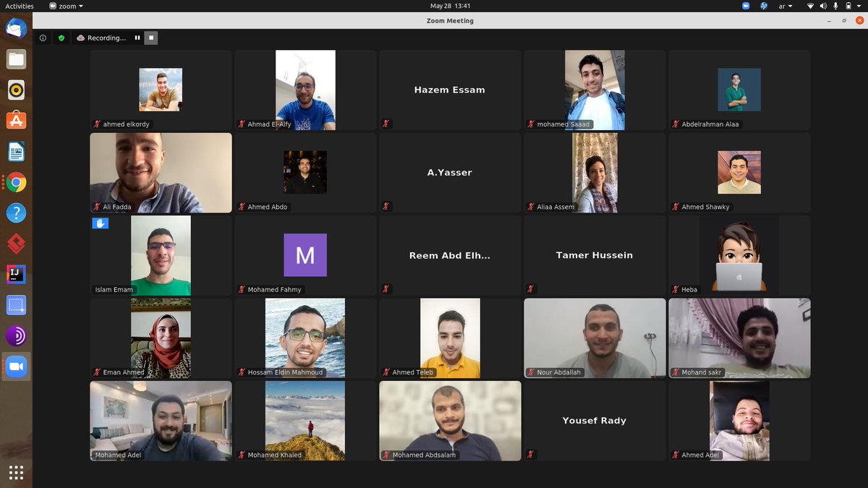Open the zoom application menu

(67, 6)
